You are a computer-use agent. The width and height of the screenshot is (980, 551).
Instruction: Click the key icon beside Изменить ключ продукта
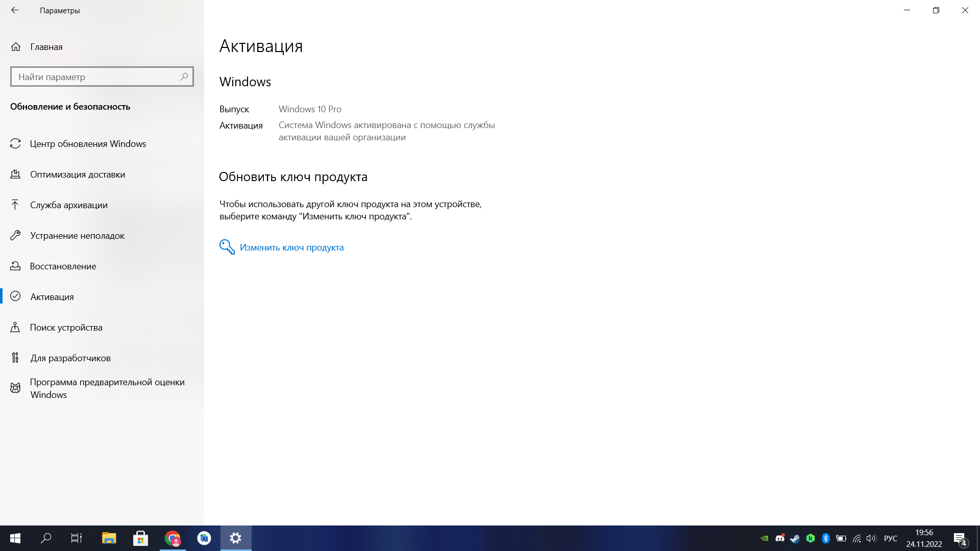pos(227,247)
